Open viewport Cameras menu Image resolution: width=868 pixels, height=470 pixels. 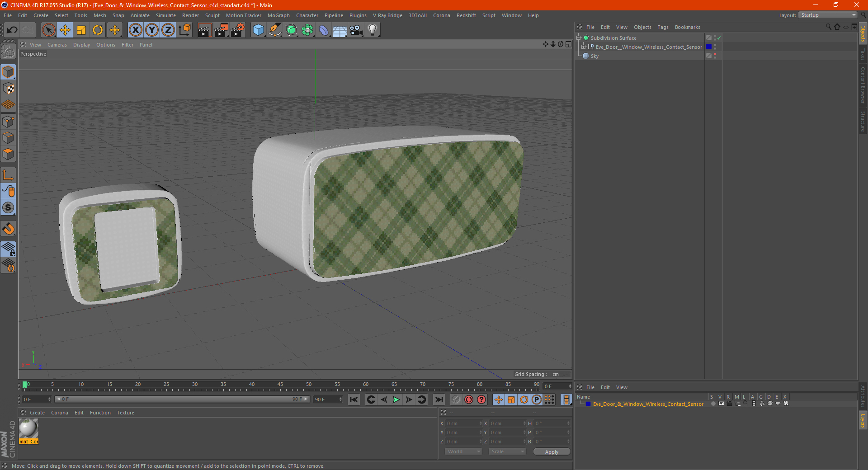pos(57,45)
